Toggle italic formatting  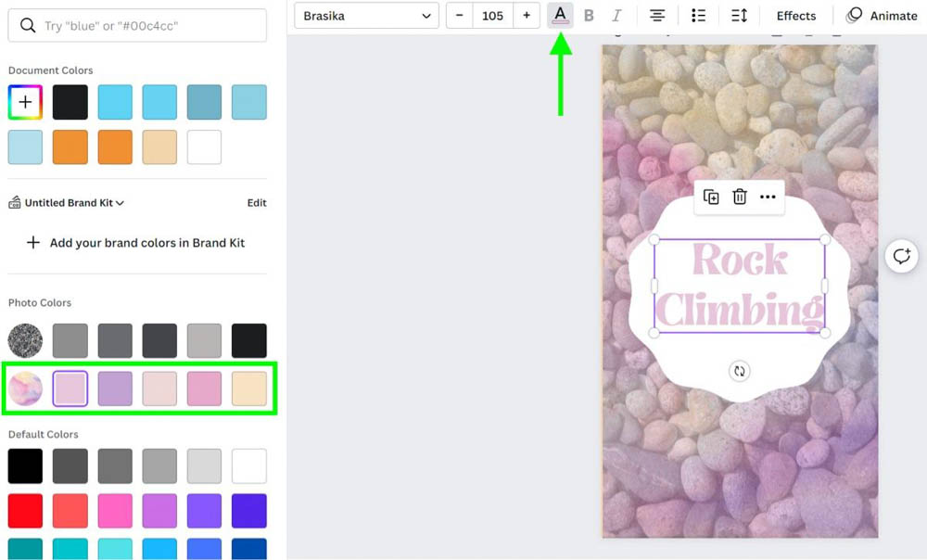(616, 16)
